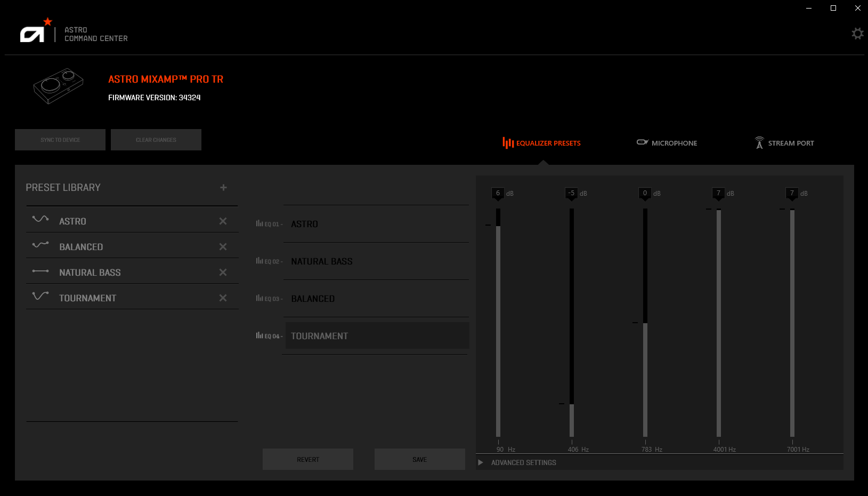Open the settings gear icon
Image resolution: width=868 pixels, height=496 pixels.
pos(857,33)
